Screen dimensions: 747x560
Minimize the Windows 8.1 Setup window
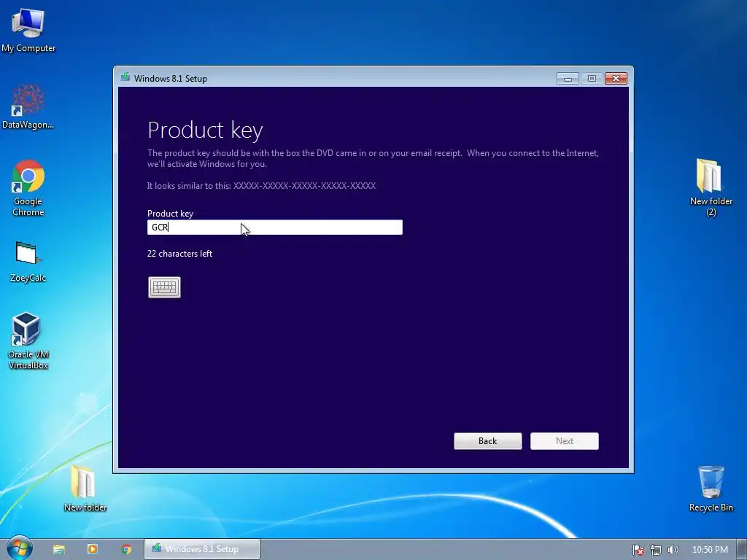click(x=568, y=79)
